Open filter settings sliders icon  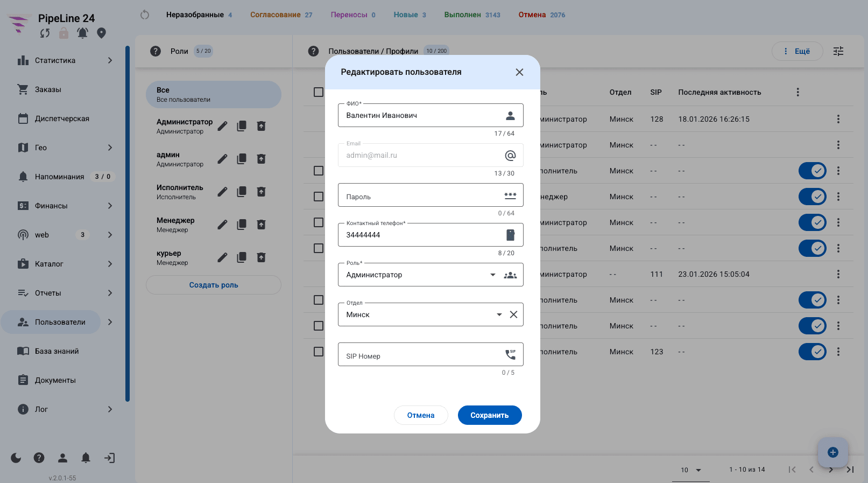838,51
